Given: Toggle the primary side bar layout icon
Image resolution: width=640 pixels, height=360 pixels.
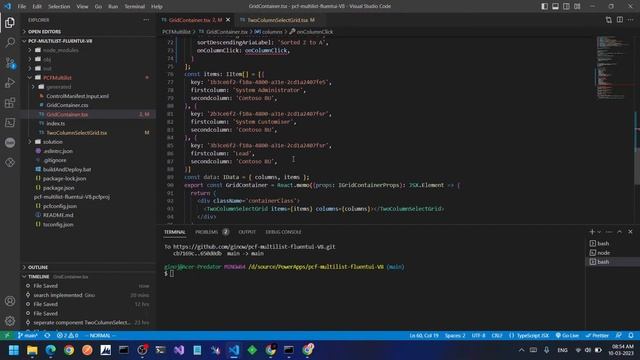Looking at the screenshot, I should (544, 6).
